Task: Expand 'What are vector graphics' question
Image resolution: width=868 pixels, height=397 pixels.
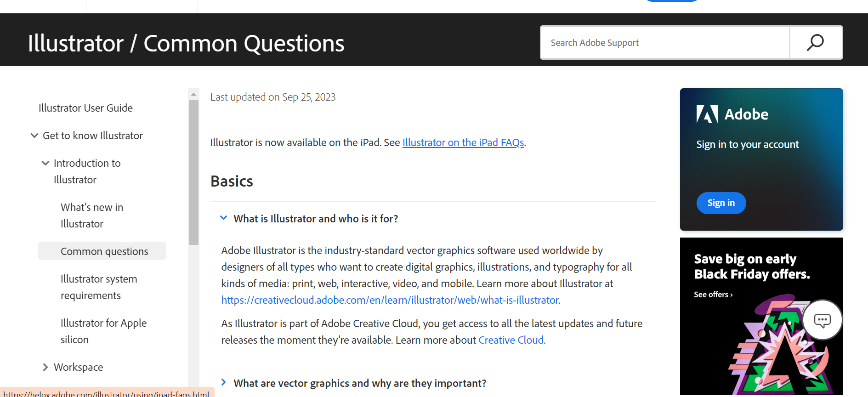Action: click(x=224, y=383)
